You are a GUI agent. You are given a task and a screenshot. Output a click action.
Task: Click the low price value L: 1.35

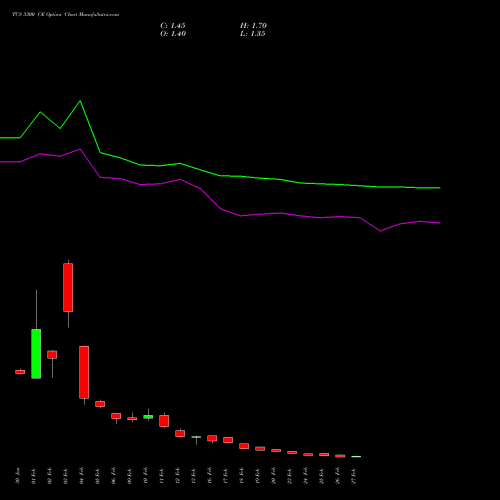coord(252,34)
